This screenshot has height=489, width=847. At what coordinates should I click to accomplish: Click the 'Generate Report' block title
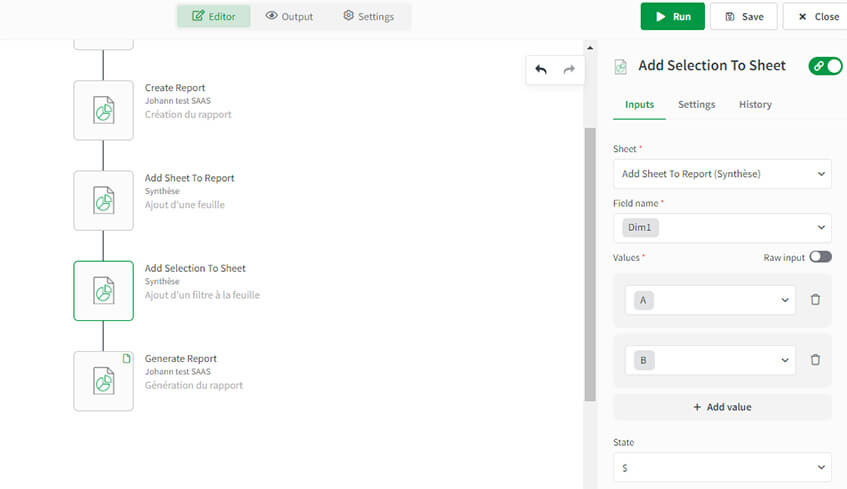180,358
